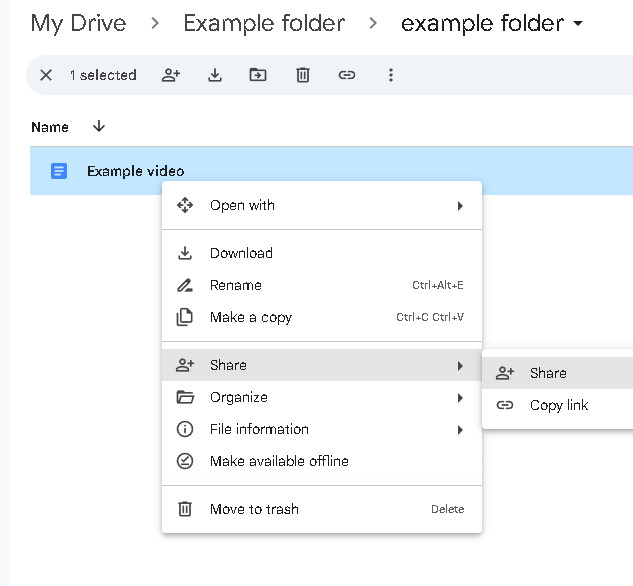Clear selection with the X icon
Image resolution: width=633 pixels, height=586 pixels.
coord(45,75)
